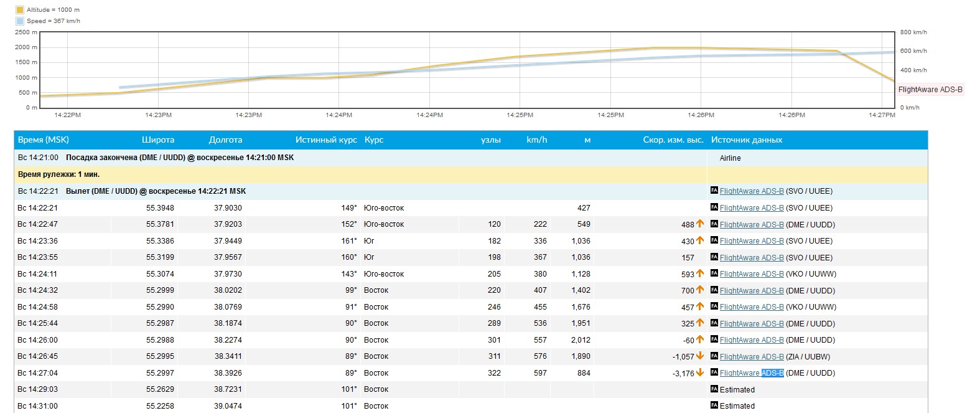Click the up arrow next to 700

(700, 290)
